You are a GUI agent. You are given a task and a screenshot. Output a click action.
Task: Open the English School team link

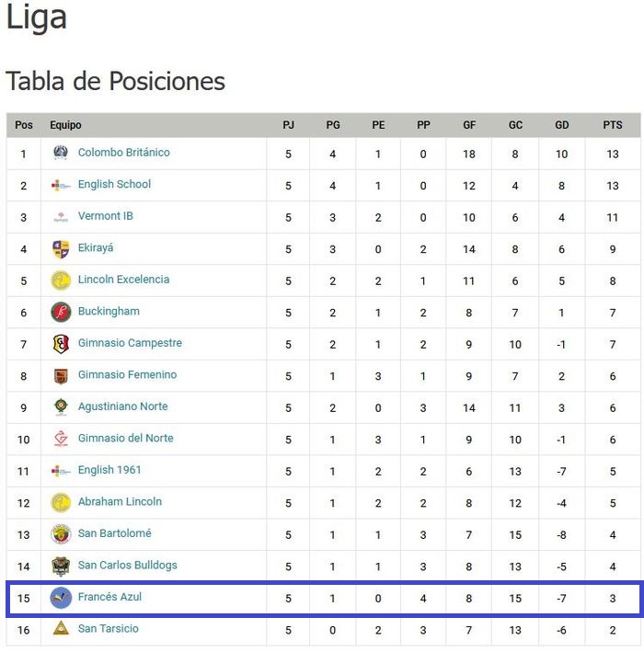coord(114,184)
